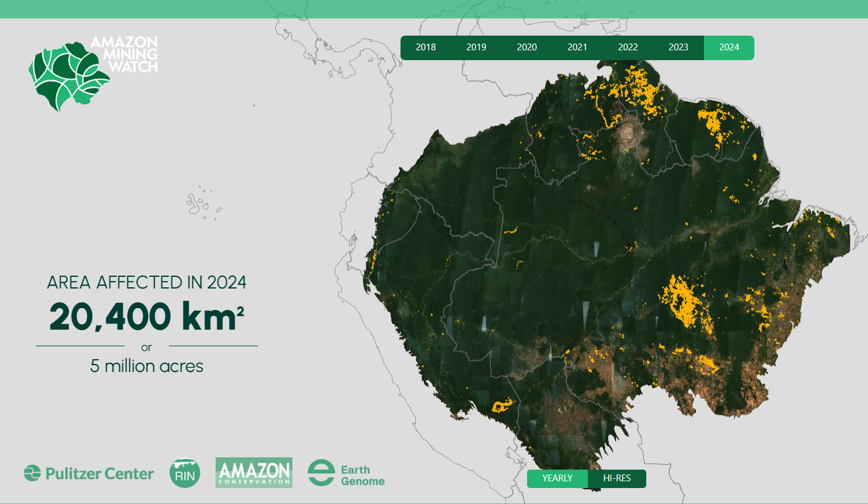Switch to the HI-RES view toggle
This screenshot has width=868, height=504.
pos(617,479)
